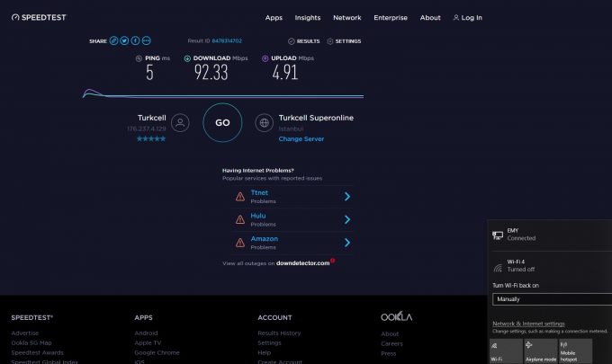Toggle Mobile hotspot tile
The image size is (612, 364).
pos(574,351)
